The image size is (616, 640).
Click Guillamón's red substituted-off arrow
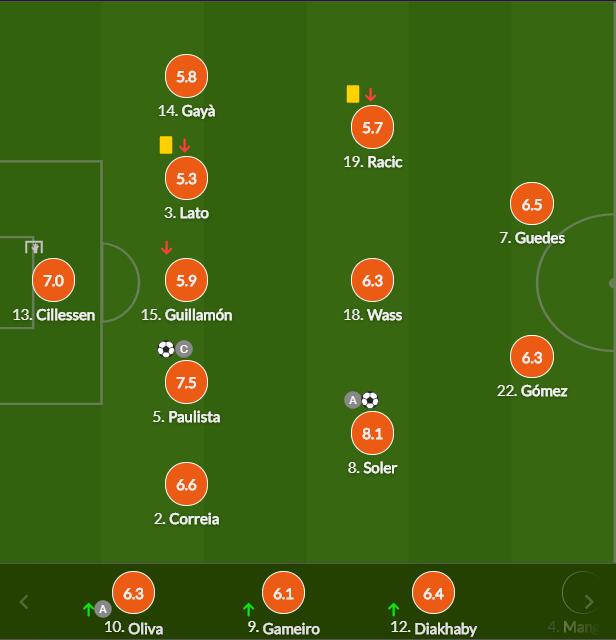[x=166, y=247]
